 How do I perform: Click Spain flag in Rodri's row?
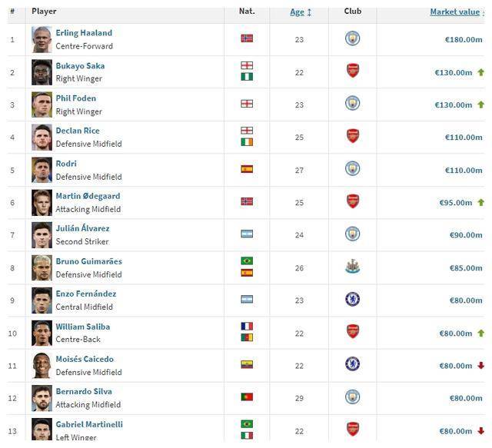247,169
